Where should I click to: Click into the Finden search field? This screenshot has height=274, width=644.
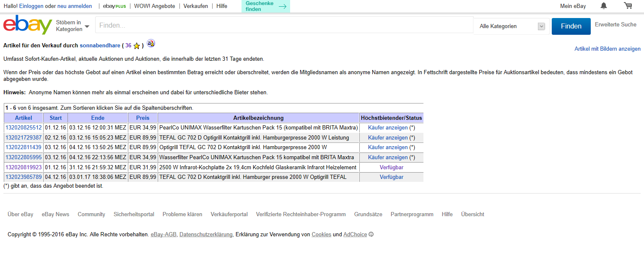284,25
